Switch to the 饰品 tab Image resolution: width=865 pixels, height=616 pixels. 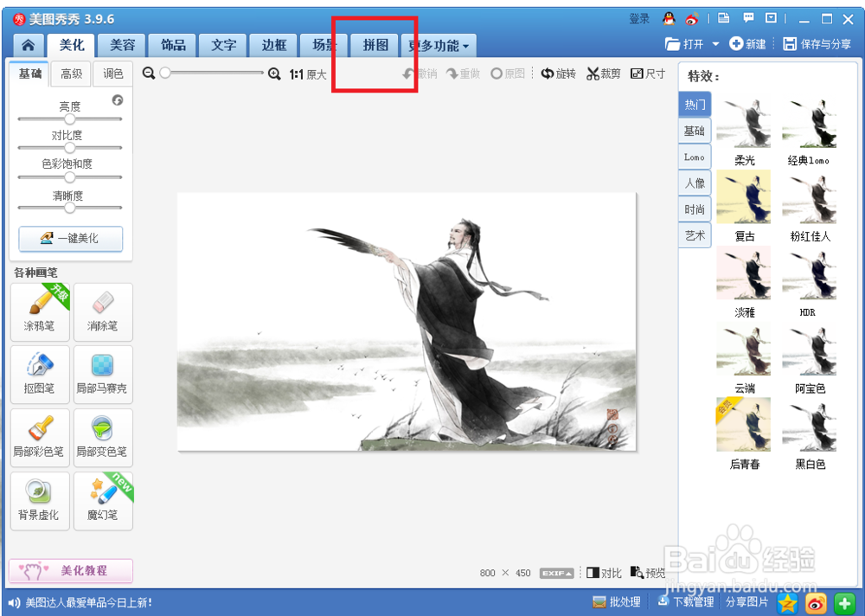173,45
